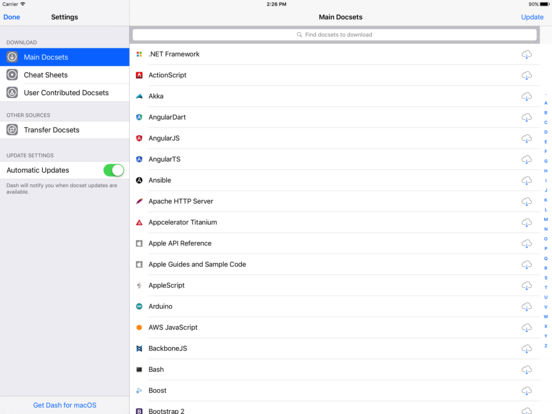The height and width of the screenshot is (414, 552).
Task: Open Cheat Sheets in the sidebar
Action: click(65, 75)
